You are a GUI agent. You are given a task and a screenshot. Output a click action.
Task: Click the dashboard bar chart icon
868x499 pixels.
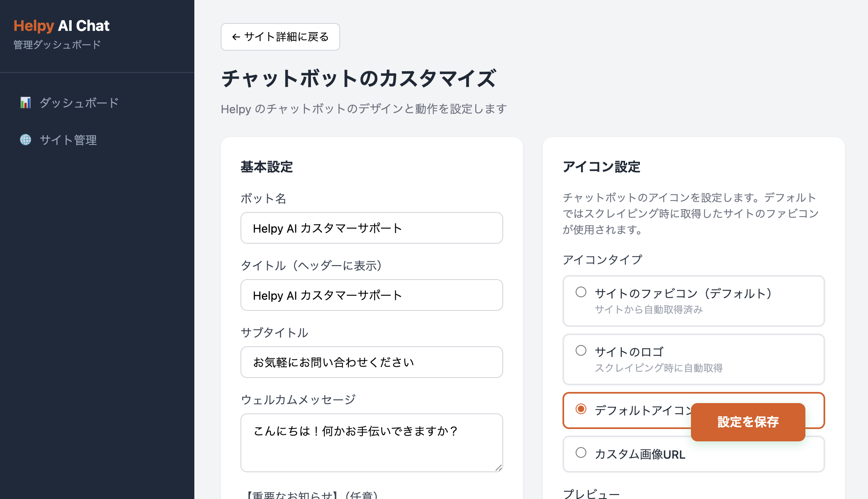pos(26,103)
